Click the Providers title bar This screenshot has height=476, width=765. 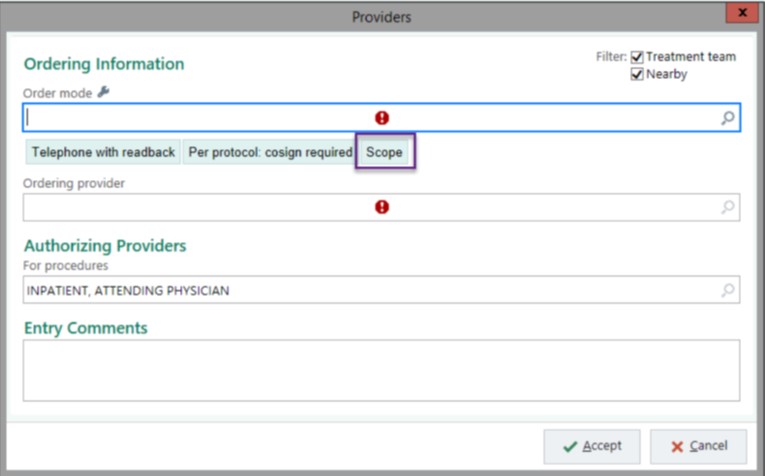(x=381, y=16)
